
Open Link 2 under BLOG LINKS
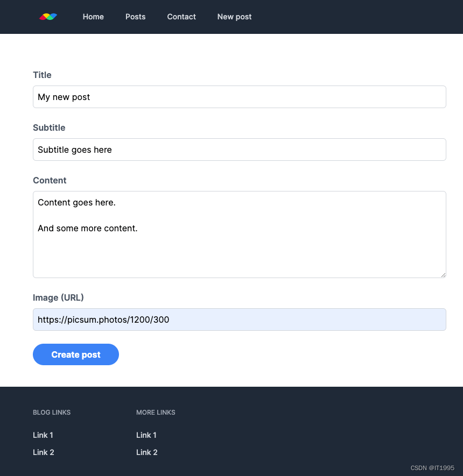43,452
